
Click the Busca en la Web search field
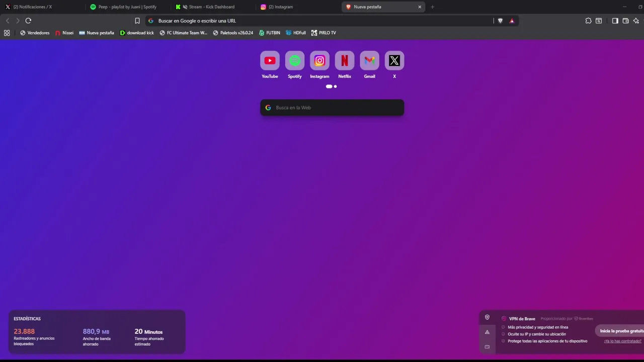[x=332, y=108]
